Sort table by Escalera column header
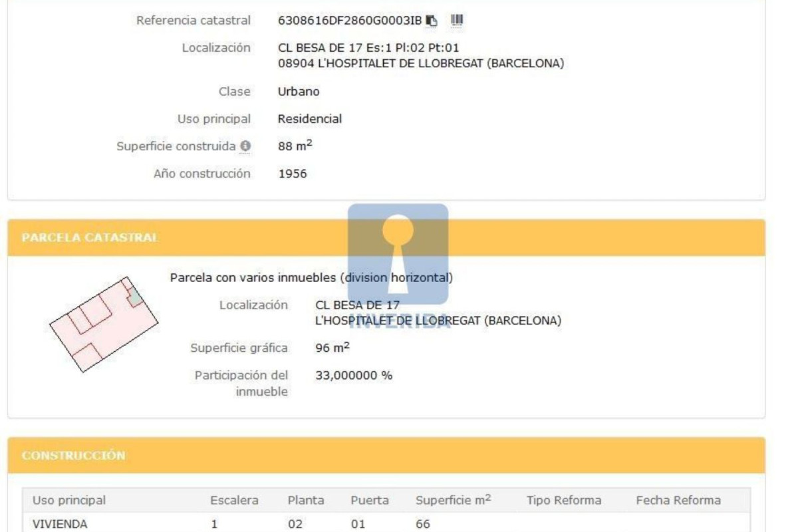 (234, 500)
